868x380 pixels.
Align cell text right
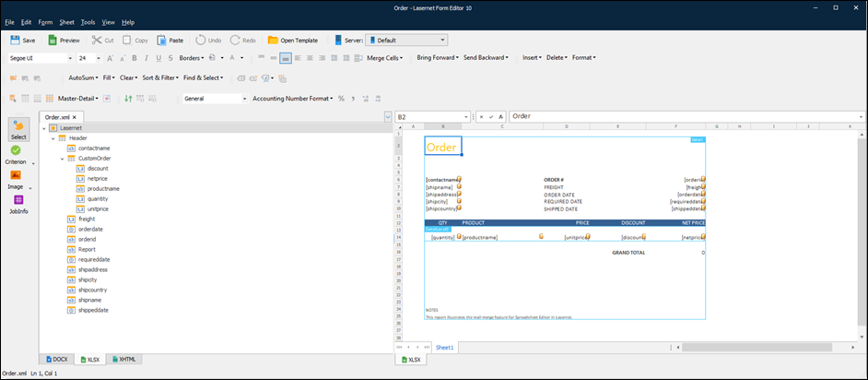tap(323, 57)
